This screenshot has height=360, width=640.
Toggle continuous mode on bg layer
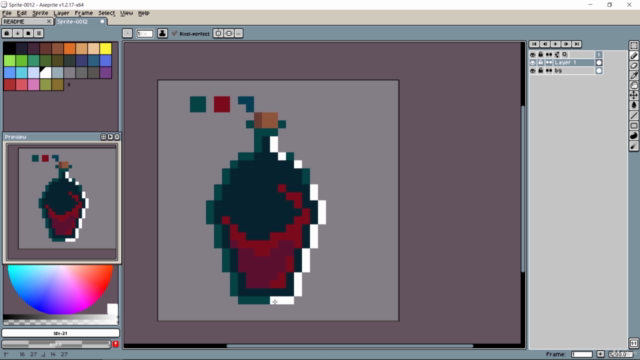[549, 71]
